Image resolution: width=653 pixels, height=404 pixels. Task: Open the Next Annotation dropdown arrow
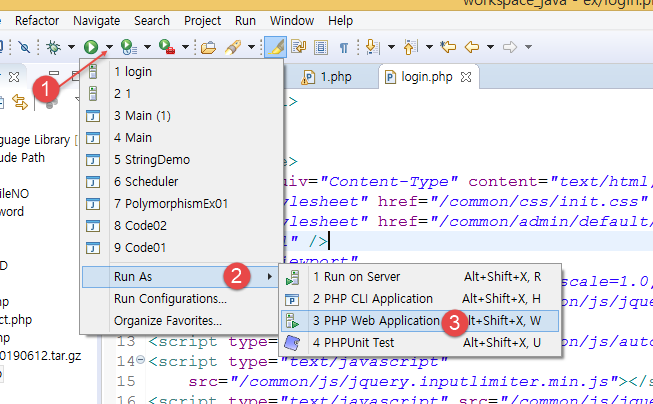[x=391, y=47]
